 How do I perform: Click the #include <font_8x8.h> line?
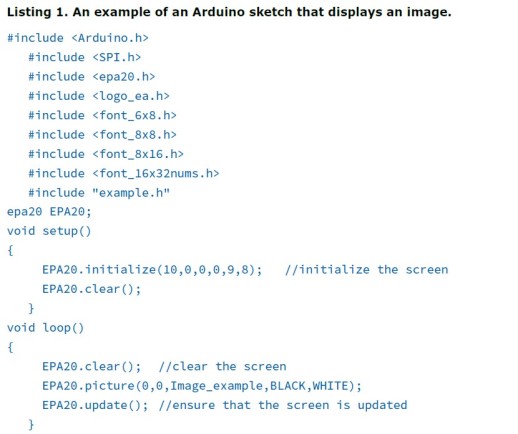click(102, 135)
